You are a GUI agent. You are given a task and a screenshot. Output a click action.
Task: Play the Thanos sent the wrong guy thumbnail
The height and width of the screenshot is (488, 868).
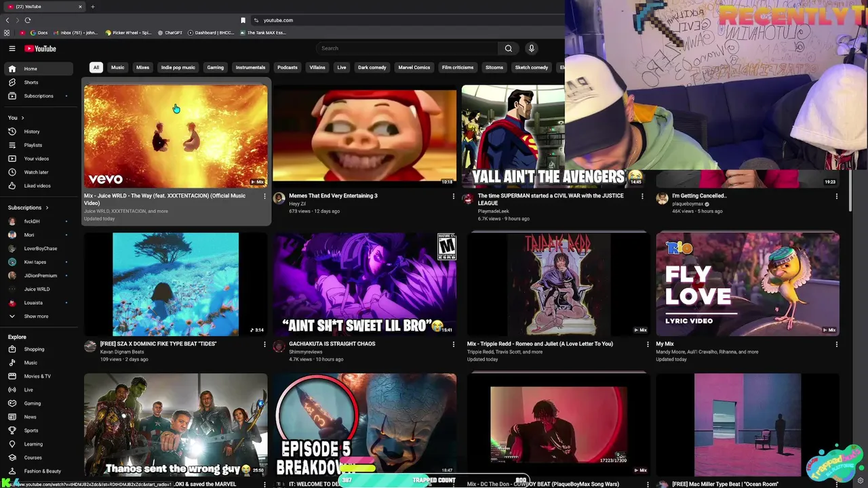pos(176,425)
